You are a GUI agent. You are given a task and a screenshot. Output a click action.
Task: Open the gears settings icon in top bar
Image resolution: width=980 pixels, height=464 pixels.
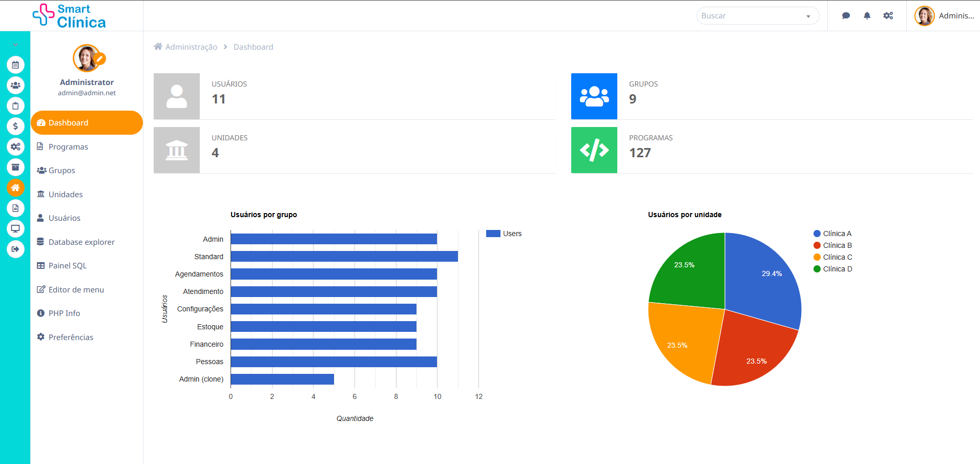[888, 16]
